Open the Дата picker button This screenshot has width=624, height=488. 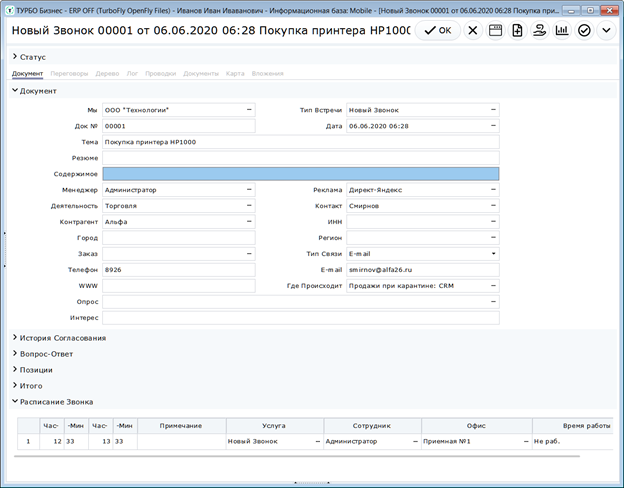coord(493,126)
